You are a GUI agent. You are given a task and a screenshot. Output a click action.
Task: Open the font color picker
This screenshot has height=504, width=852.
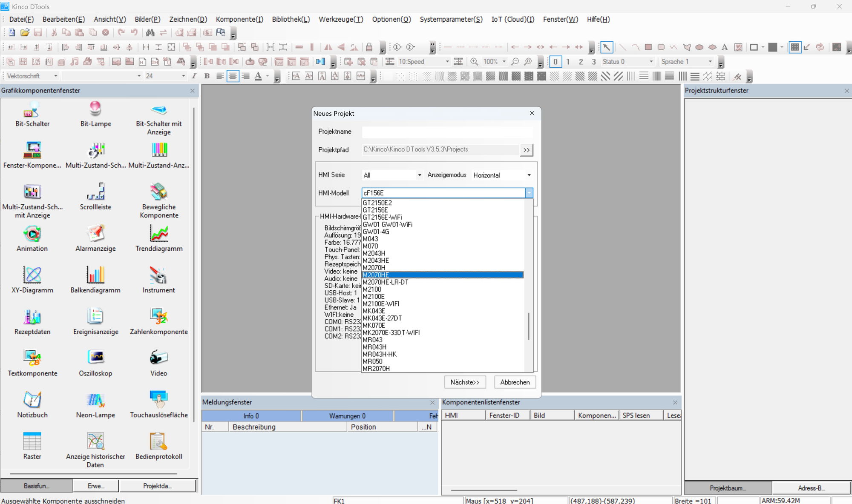coord(267,76)
